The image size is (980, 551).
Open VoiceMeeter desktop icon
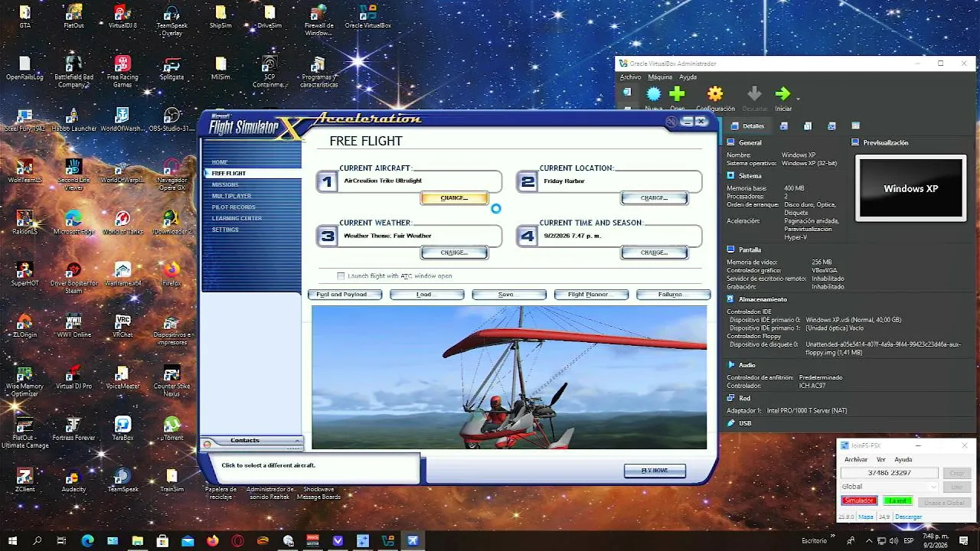(122, 377)
